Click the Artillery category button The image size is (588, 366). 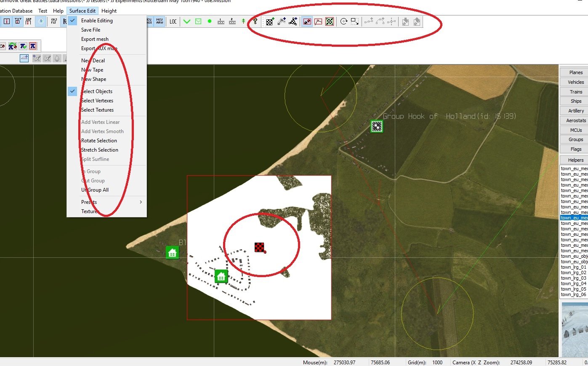pyautogui.click(x=575, y=111)
